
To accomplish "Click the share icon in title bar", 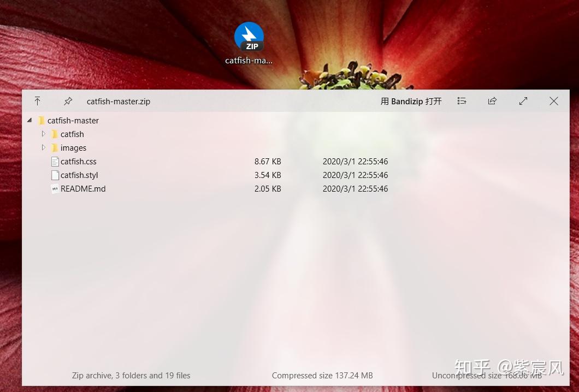I will tap(492, 101).
